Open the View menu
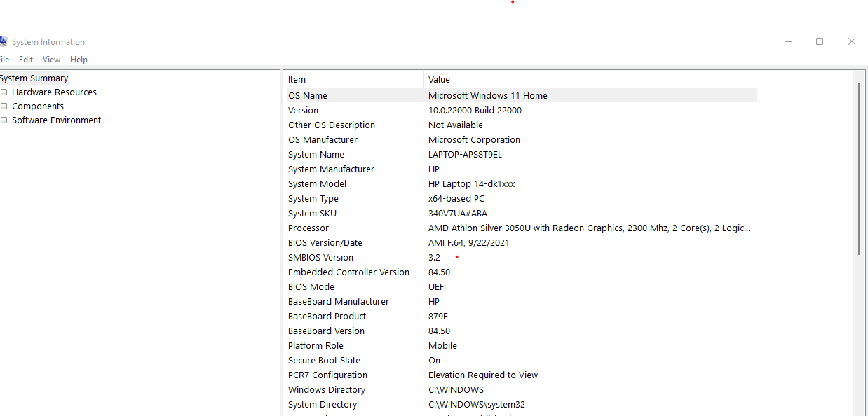Image resolution: width=868 pixels, height=416 pixels. pyautogui.click(x=51, y=59)
